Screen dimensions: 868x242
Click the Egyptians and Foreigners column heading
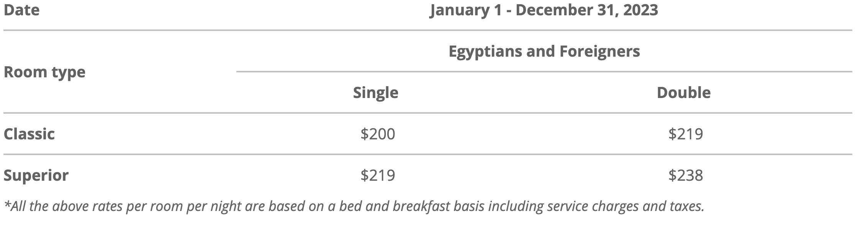tap(544, 51)
